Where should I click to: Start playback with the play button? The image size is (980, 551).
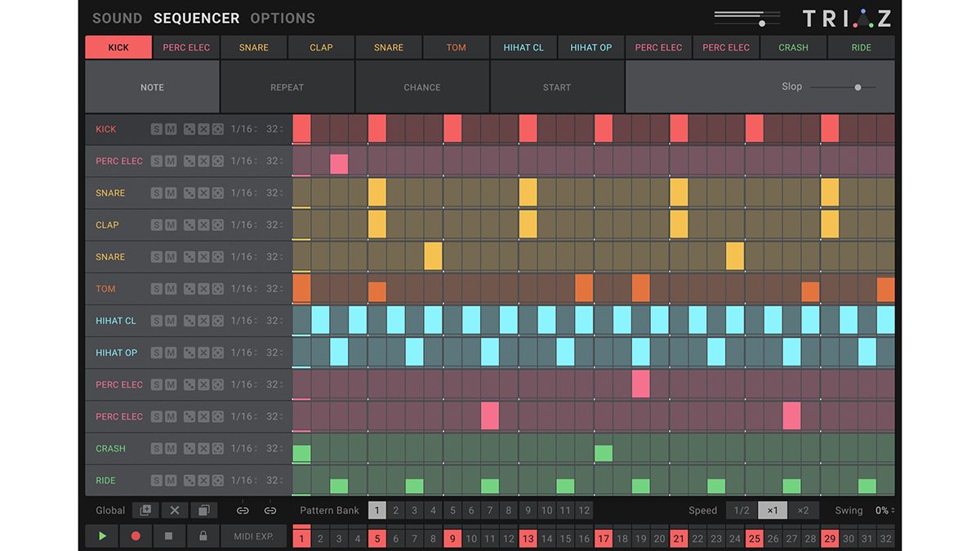[x=101, y=536]
